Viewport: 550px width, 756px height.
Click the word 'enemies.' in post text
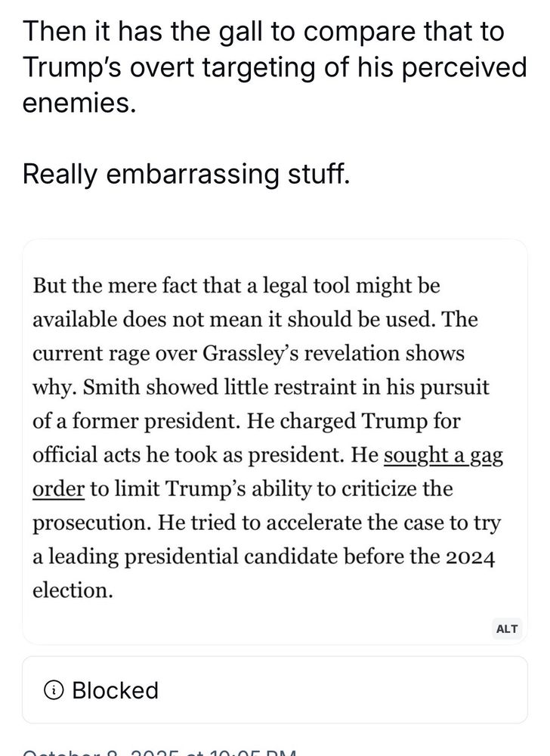point(79,103)
